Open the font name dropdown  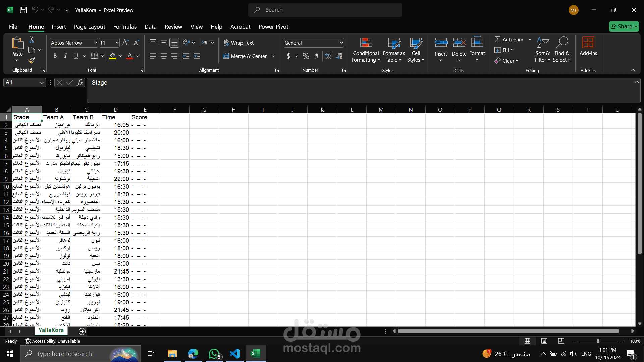click(x=96, y=43)
